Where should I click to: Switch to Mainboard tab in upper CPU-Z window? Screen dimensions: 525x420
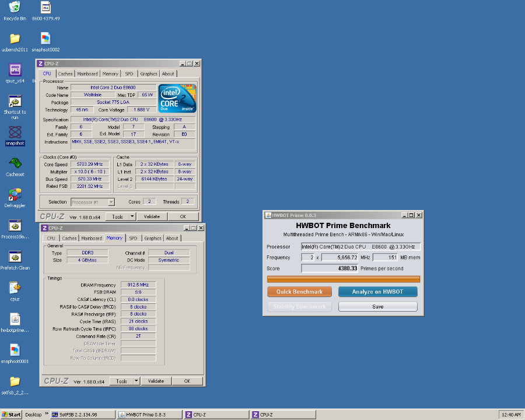87,73
